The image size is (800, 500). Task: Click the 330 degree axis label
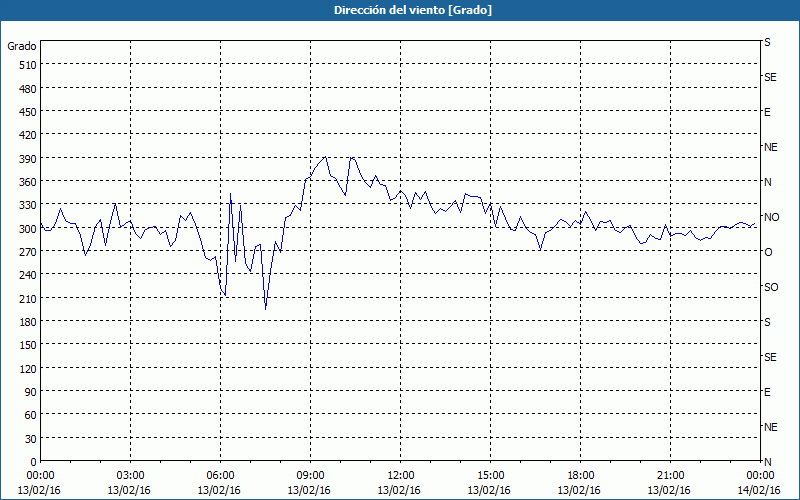pos(29,205)
